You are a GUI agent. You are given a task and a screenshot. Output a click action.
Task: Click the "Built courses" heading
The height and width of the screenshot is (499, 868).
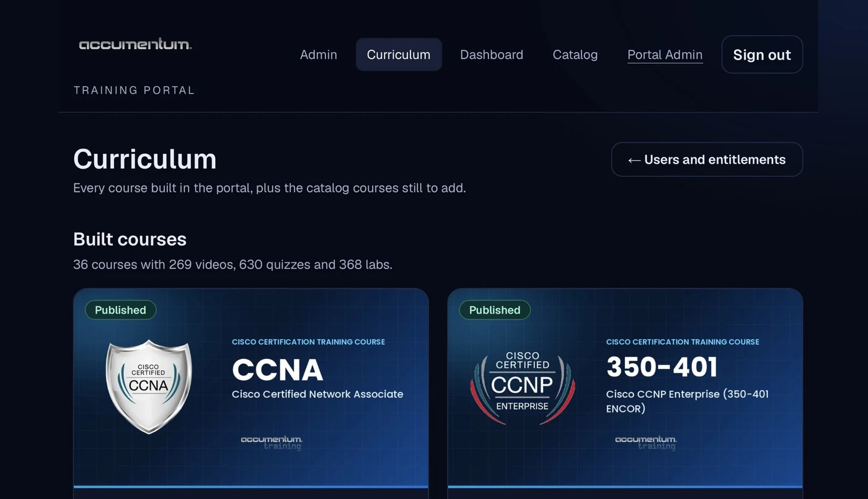pos(130,239)
